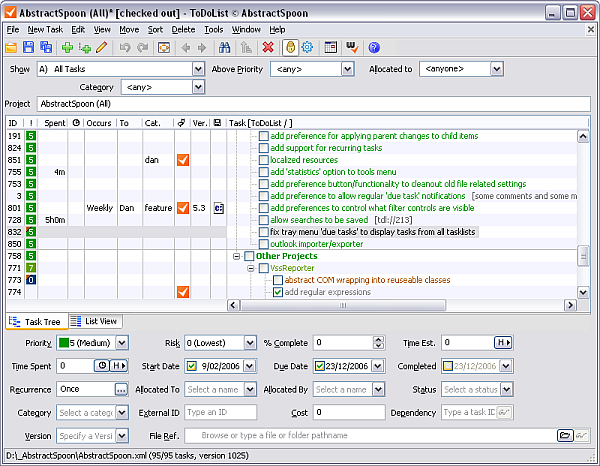Add a new subtask with indented plus icon
This screenshot has height=466, width=600.
pos(85,47)
